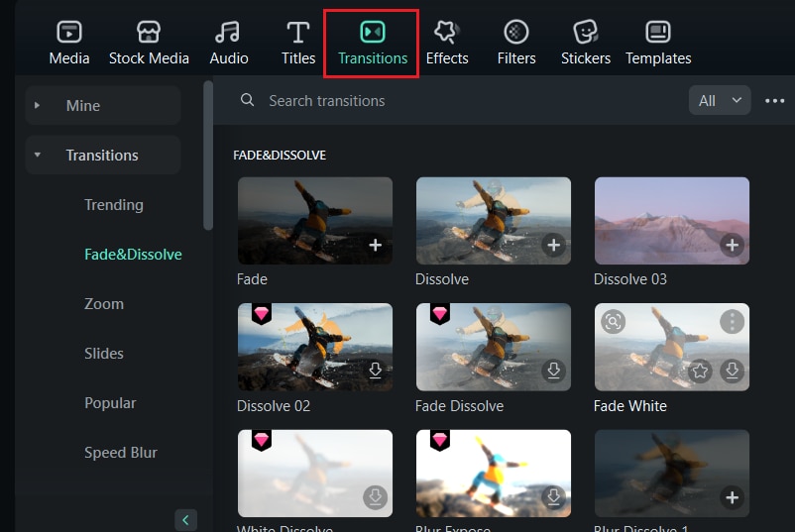Open the Media tab
This screenshot has height=532, width=795.
[x=69, y=43]
